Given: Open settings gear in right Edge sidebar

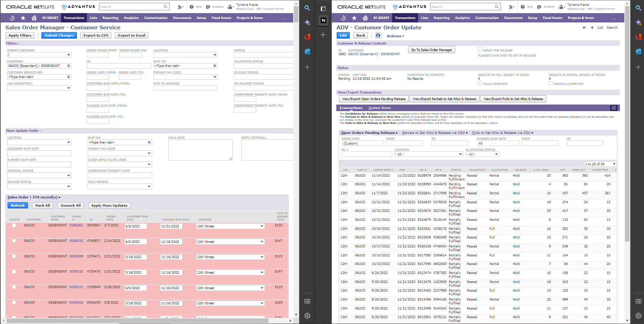Looking at the screenshot, I should 638,316.
